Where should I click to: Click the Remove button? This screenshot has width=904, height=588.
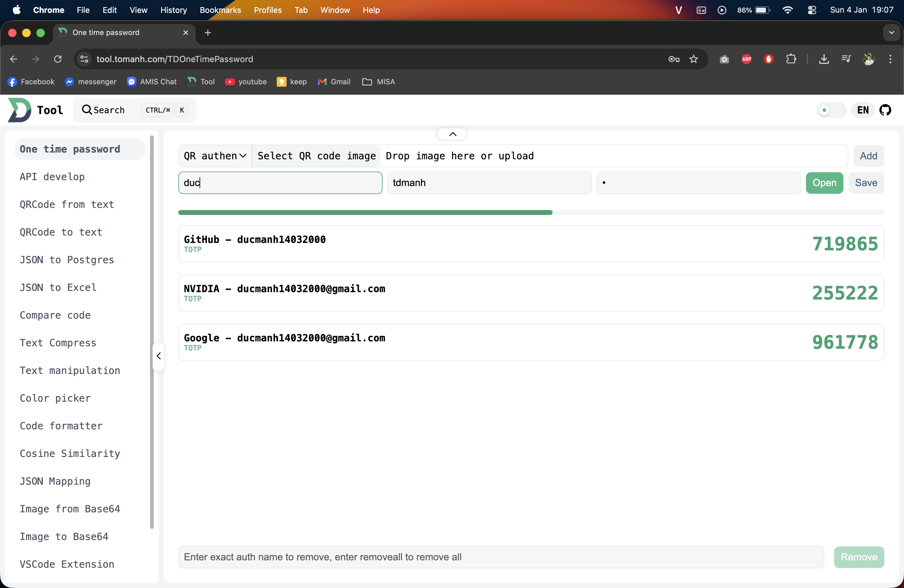pyautogui.click(x=859, y=557)
